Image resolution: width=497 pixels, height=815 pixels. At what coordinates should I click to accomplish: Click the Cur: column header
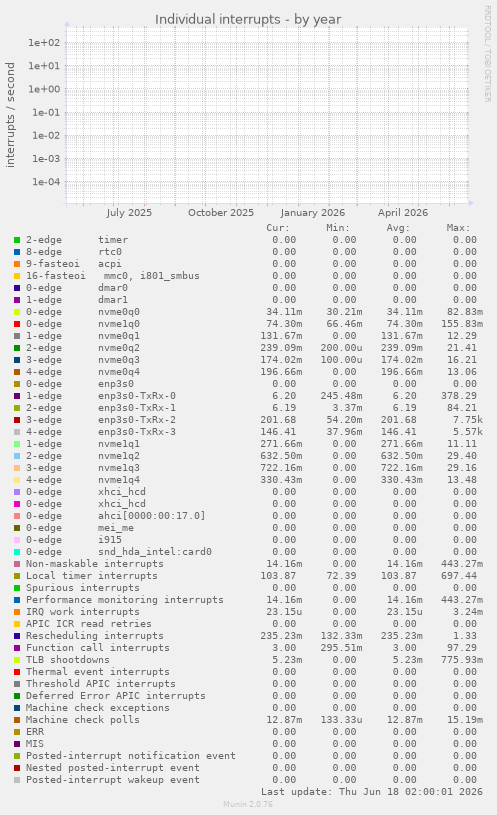[x=278, y=228]
